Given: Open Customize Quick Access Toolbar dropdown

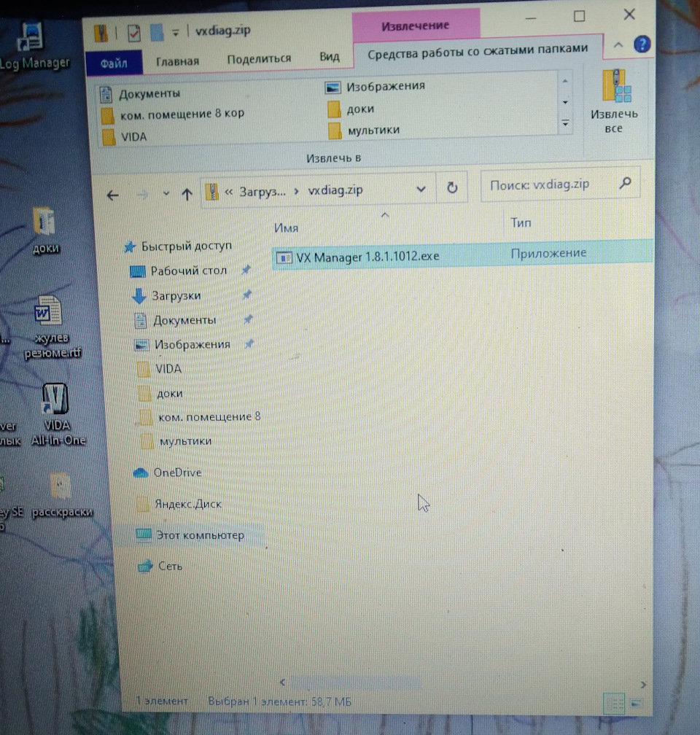Looking at the screenshot, I should pos(175,33).
